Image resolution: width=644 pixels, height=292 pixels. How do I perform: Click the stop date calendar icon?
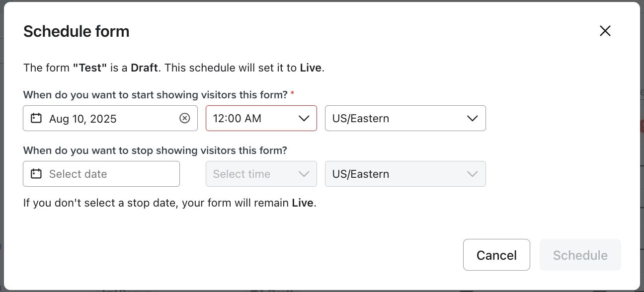click(36, 174)
